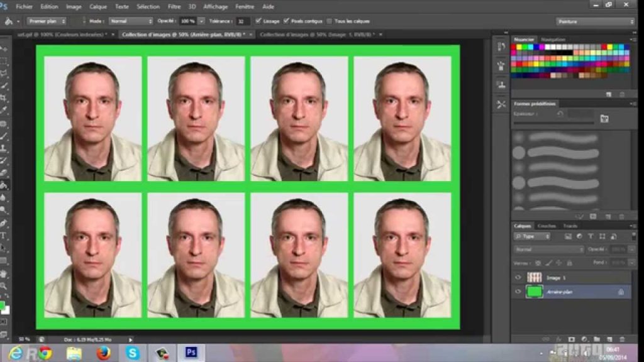Select the Type tool in the toolbar
Image resolution: width=644 pixels, height=362 pixels.
(x=4, y=236)
